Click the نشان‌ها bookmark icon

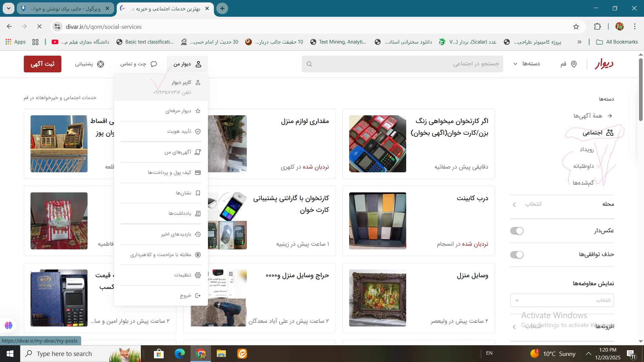[x=198, y=193]
